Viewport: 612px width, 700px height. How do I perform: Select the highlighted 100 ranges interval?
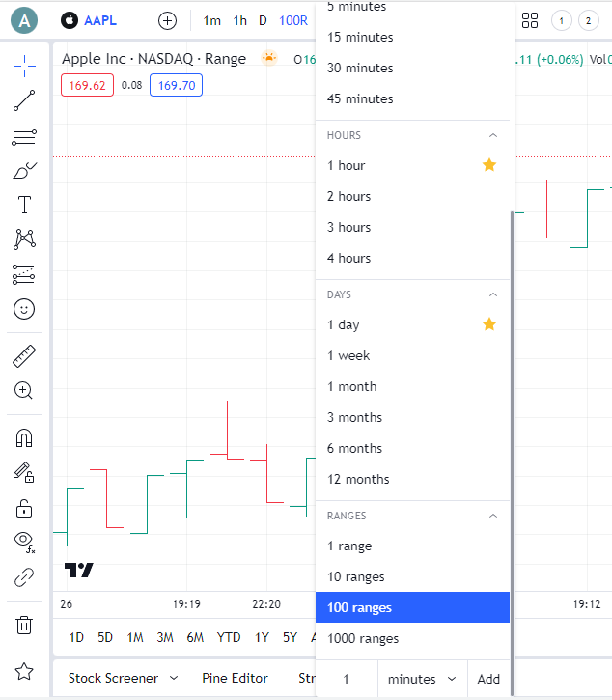(412, 607)
